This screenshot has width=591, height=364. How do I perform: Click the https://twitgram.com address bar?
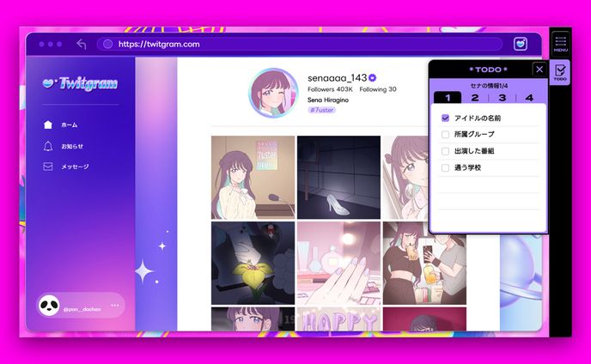click(x=300, y=44)
